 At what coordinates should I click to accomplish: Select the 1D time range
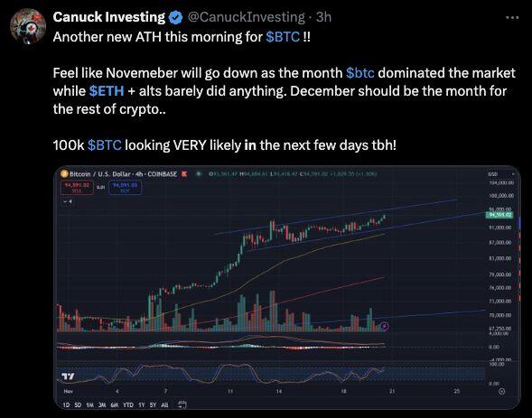(x=67, y=404)
